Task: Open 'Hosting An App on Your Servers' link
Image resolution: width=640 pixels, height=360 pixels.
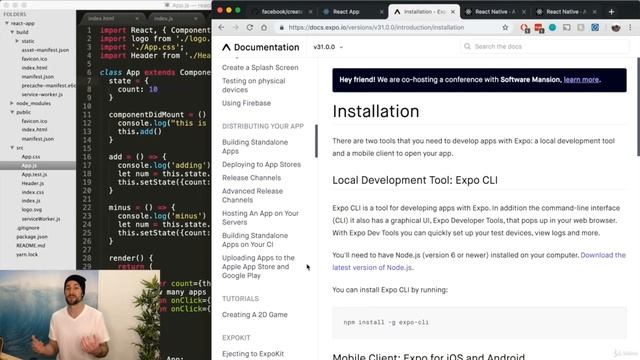Action: (x=260, y=218)
